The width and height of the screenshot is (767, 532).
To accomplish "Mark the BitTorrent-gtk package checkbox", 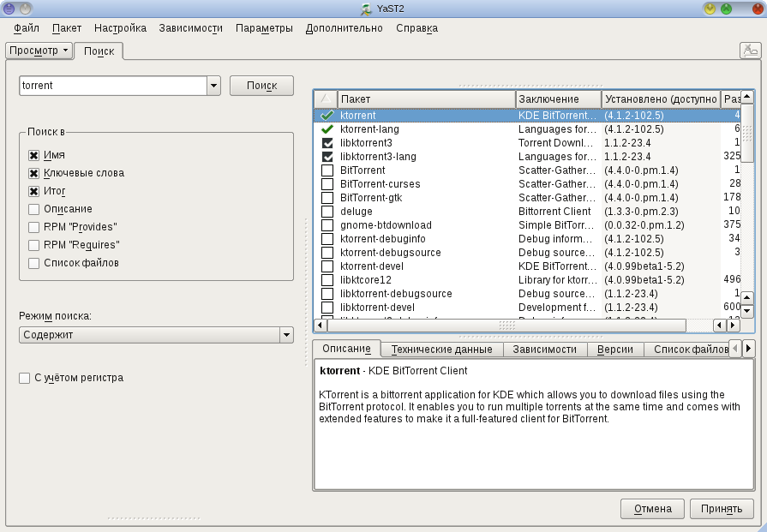I will click(327, 198).
